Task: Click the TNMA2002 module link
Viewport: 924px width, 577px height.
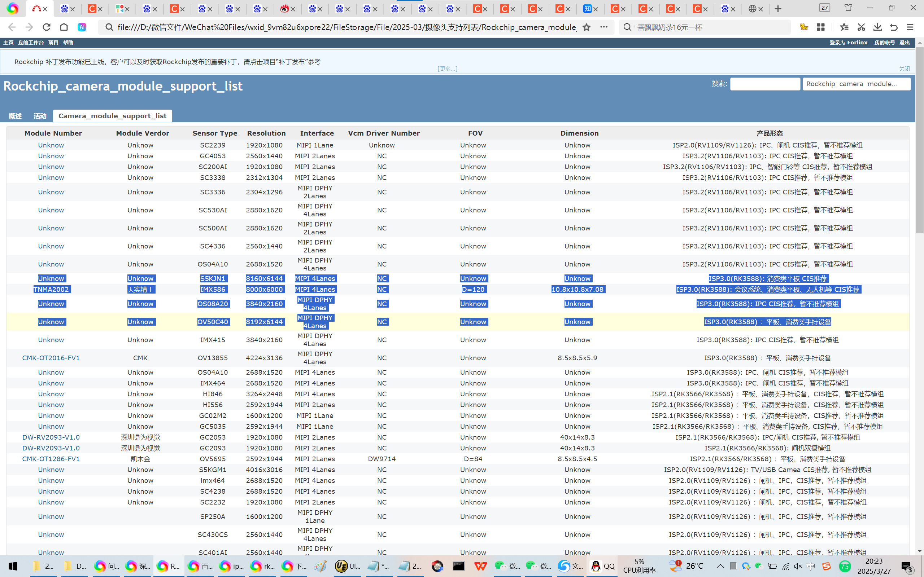Action: pos(51,289)
